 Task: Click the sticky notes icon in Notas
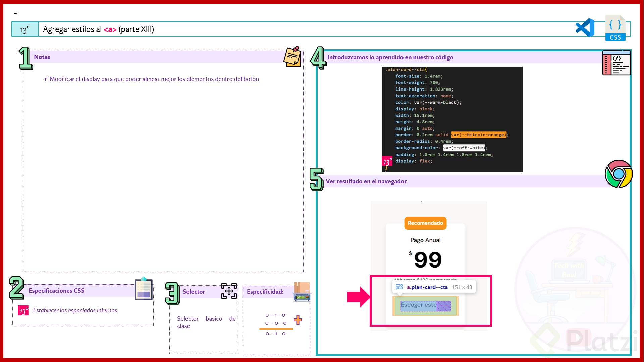(292, 57)
